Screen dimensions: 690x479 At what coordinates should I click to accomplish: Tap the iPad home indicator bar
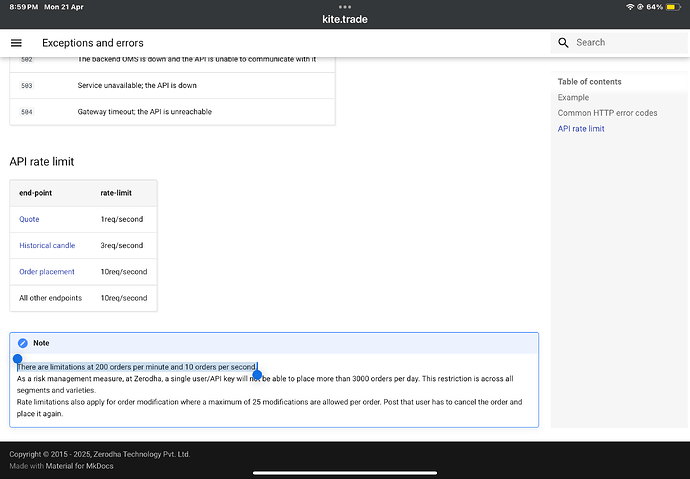point(345,473)
